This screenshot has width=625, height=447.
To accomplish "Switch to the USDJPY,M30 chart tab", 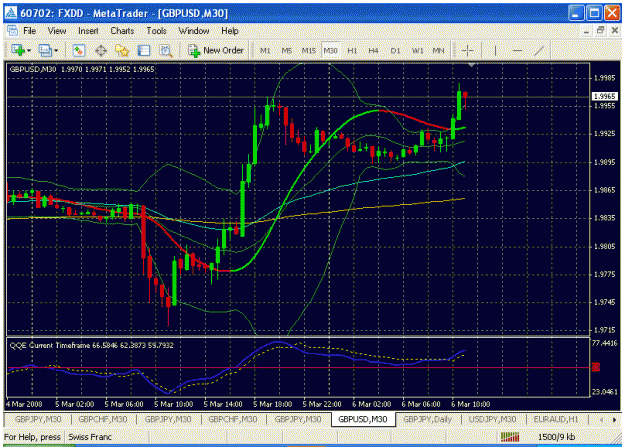I will (x=492, y=419).
